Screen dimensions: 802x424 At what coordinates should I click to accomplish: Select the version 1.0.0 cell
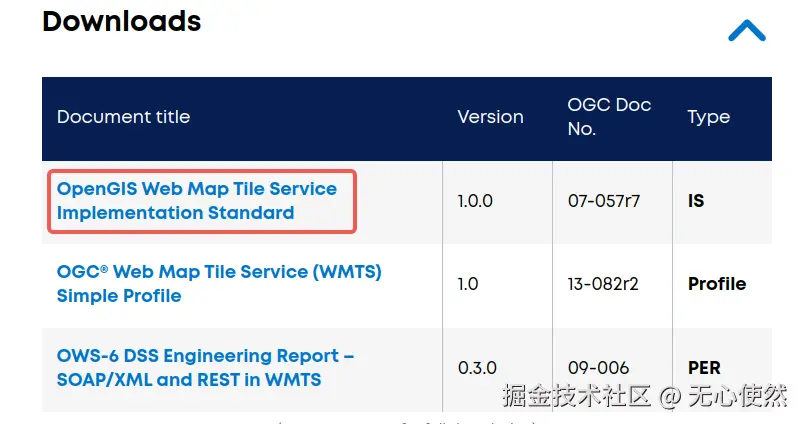(x=475, y=201)
